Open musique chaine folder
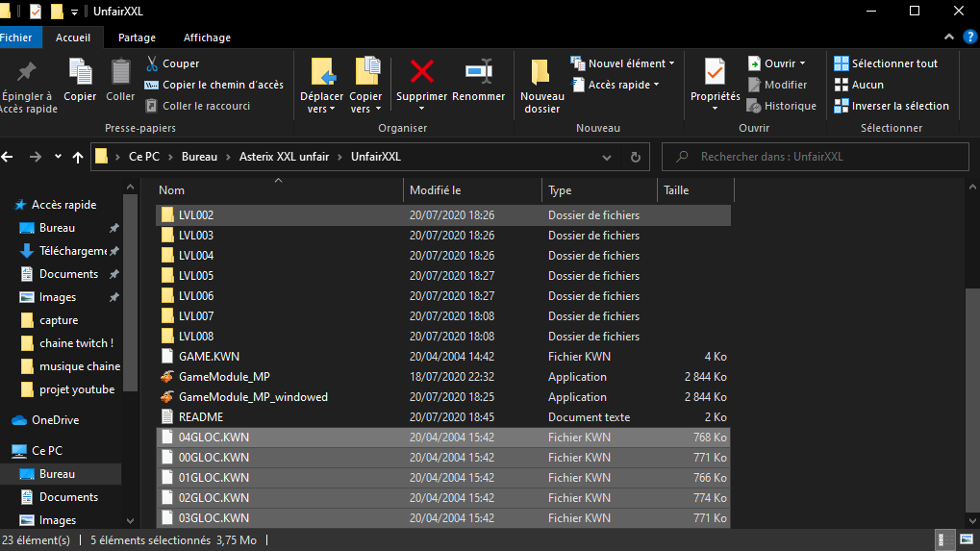 pos(80,366)
